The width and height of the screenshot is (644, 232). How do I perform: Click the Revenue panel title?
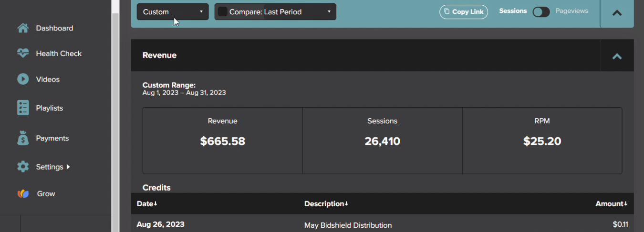point(159,55)
